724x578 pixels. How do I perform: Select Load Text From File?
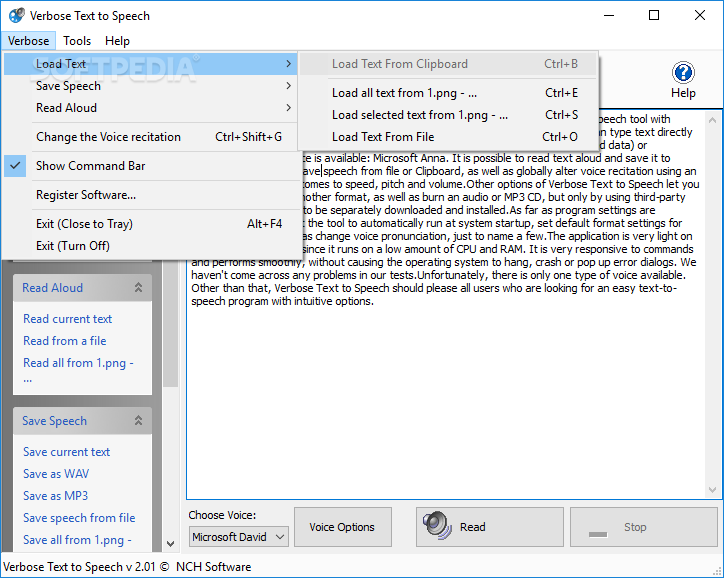click(448, 137)
